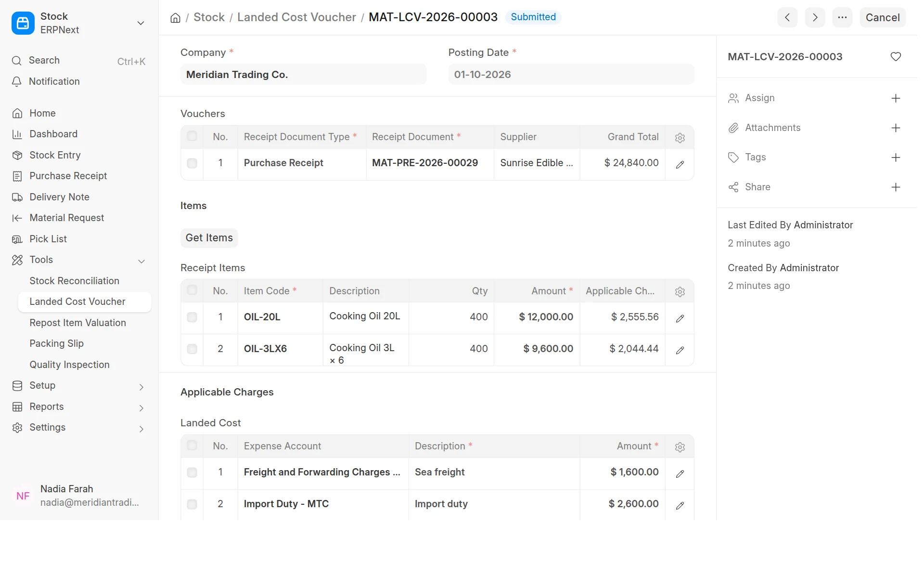
Task: Open the home breadcrumb icon
Action: click(175, 18)
